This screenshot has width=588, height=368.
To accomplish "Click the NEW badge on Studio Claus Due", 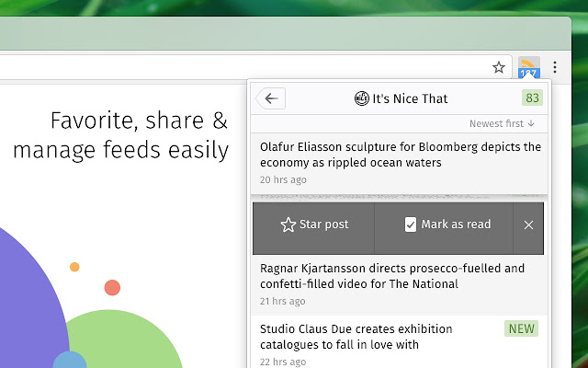I will pos(521,328).
